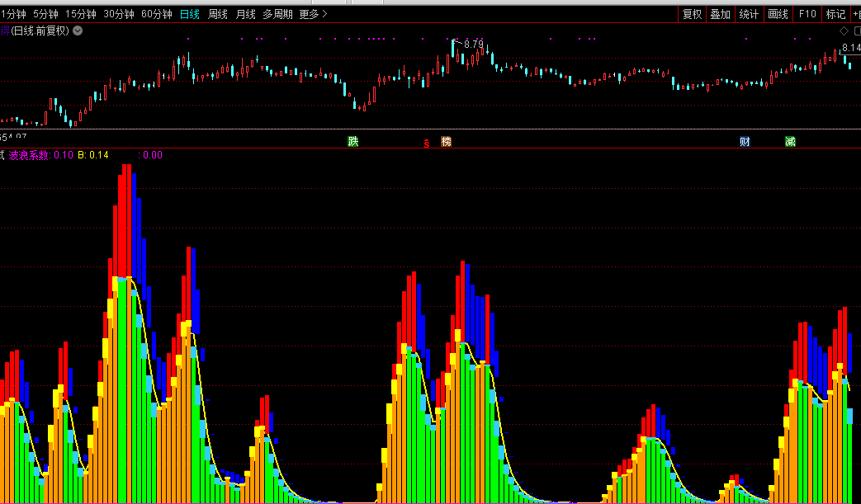861x504 pixels.
Task: Open dropdown arrow beside 日线 前复权
Action: tap(78, 31)
